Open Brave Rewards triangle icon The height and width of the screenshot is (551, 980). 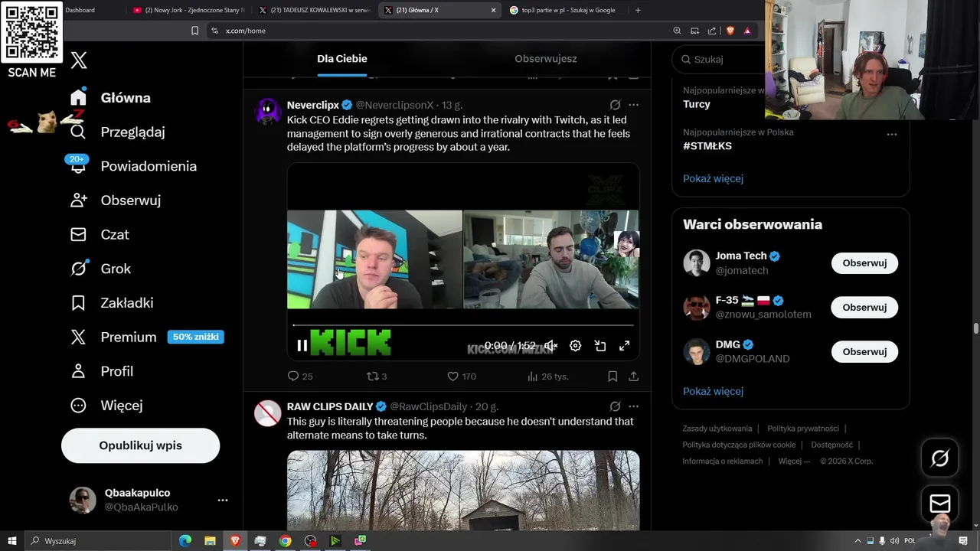[x=747, y=31]
